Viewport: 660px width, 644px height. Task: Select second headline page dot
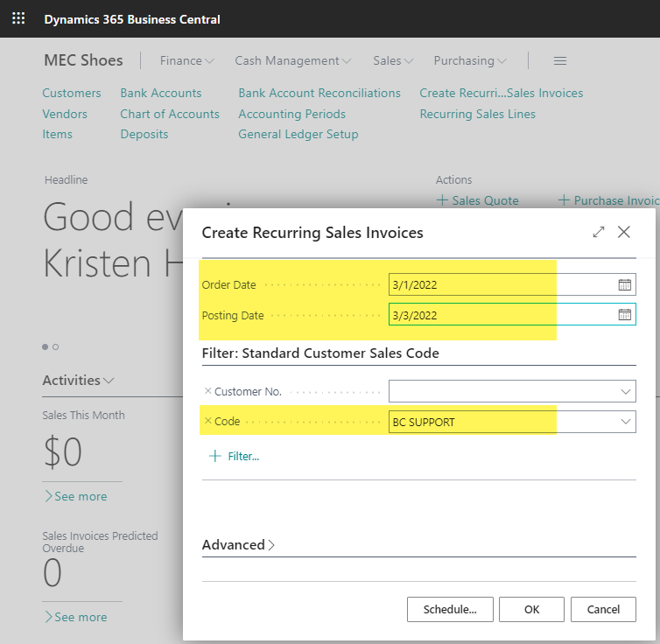(55, 346)
